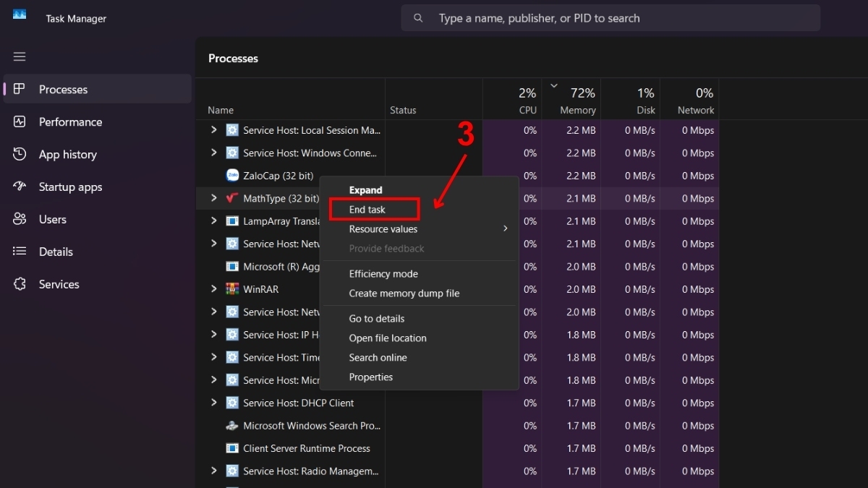
Task: Select Client Server Runtime Process row
Action: (458, 448)
